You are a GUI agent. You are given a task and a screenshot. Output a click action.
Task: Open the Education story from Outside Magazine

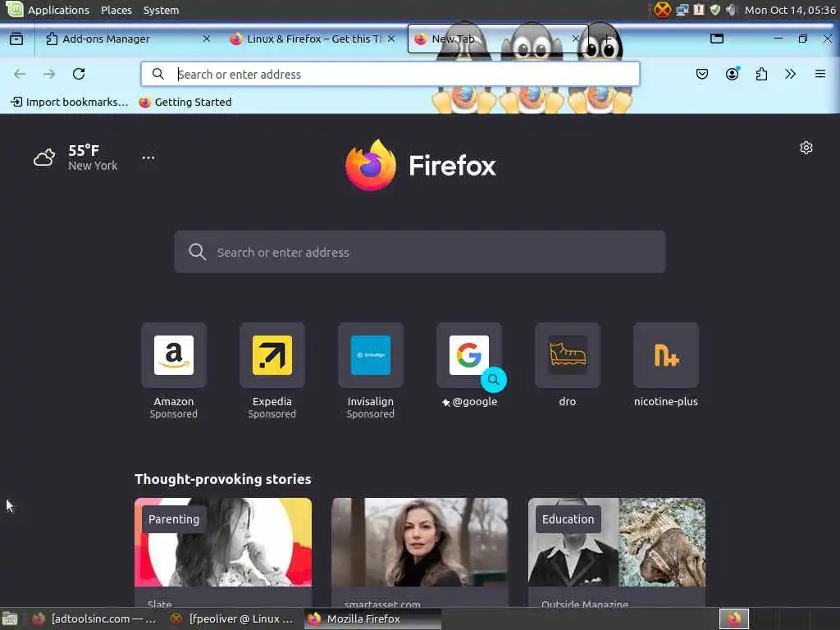tap(617, 552)
